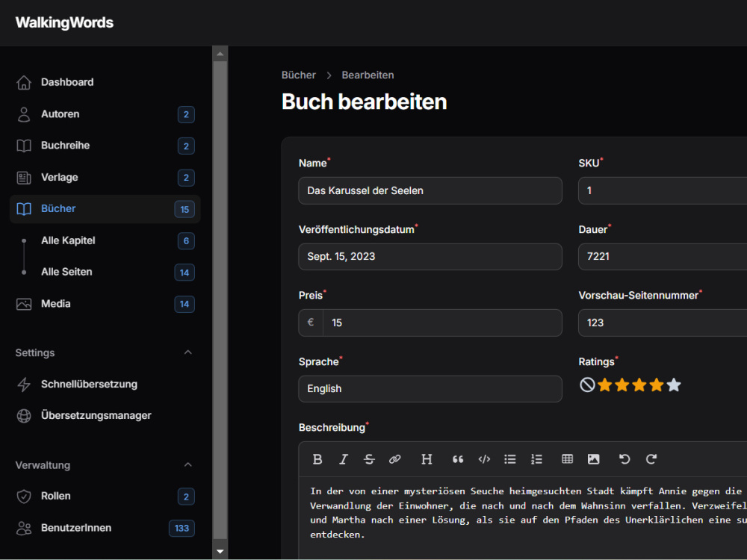Image resolution: width=747 pixels, height=560 pixels.
Task: Open the Autoren menu item
Action: [105, 114]
